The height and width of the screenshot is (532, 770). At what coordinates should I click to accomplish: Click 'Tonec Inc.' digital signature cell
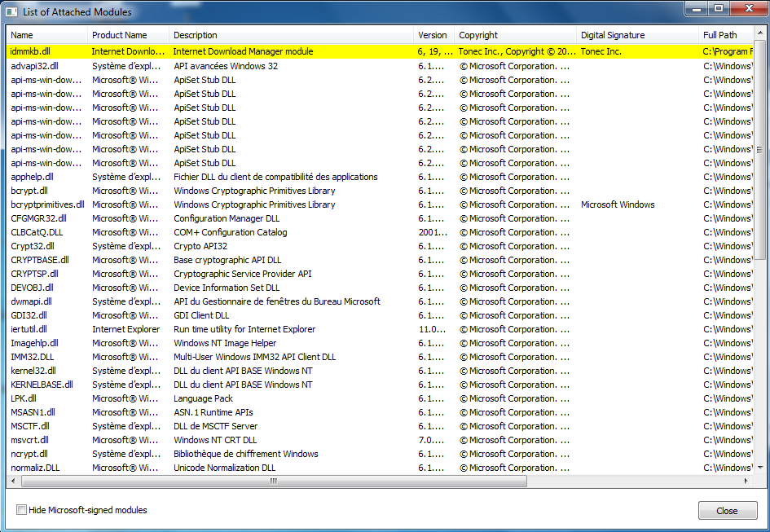point(601,51)
